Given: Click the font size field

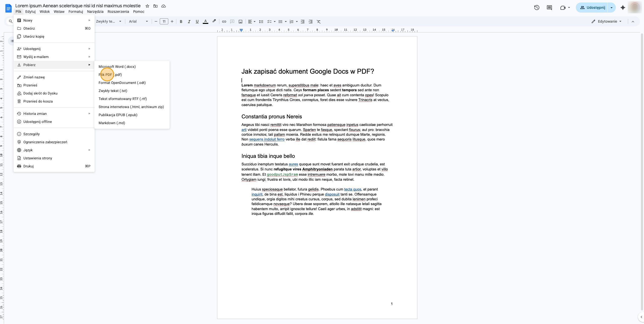Looking at the screenshot, I should click(164, 22).
